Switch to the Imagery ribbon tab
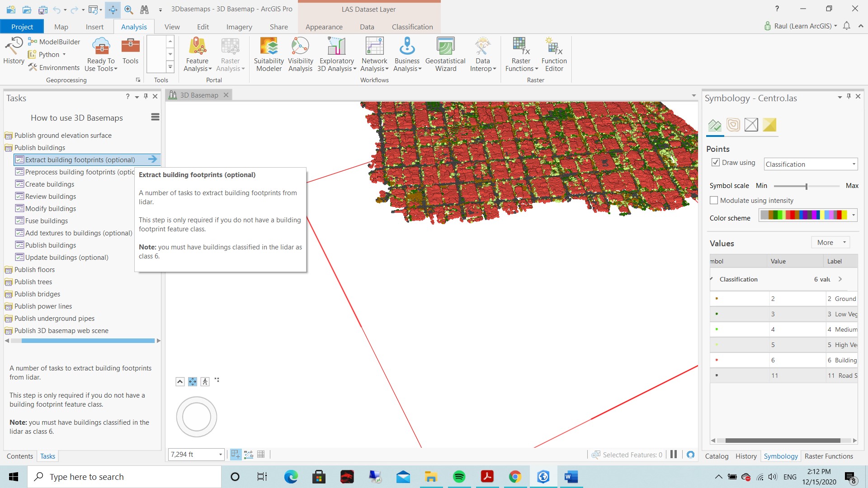The height and width of the screenshot is (488, 868). (239, 27)
